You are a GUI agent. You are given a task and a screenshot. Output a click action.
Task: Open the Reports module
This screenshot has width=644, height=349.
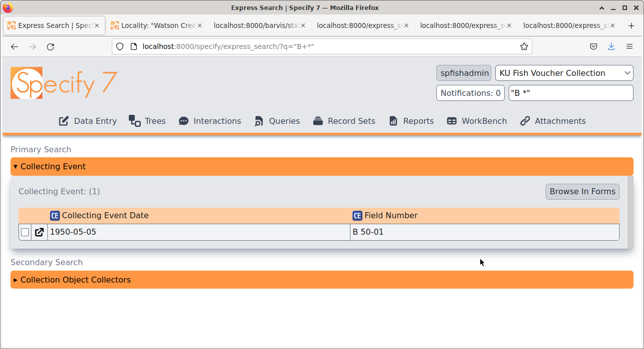click(x=411, y=121)
